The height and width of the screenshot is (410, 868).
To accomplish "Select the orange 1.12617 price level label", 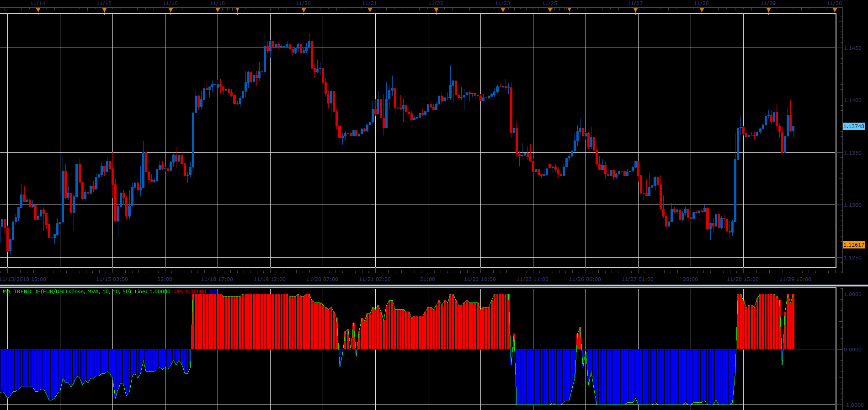I will [853, 245].
